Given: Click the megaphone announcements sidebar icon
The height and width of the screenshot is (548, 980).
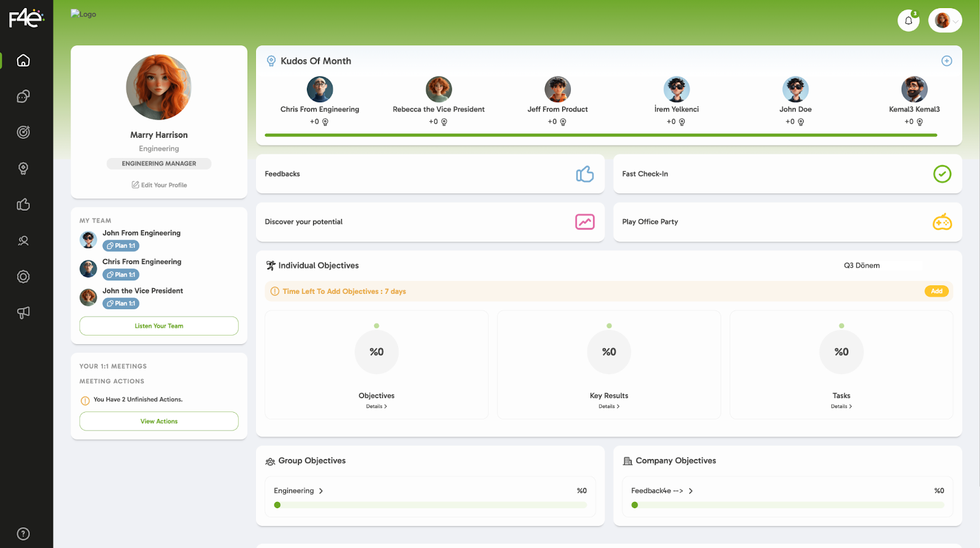Looking at the screenshot, I should tap(23, 313).
